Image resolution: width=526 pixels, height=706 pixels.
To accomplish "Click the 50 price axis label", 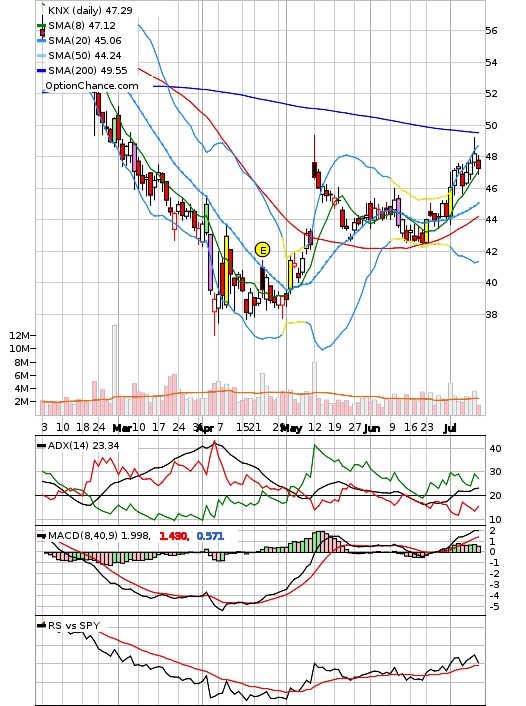I will pyautogui.click(x=491, y=125).
